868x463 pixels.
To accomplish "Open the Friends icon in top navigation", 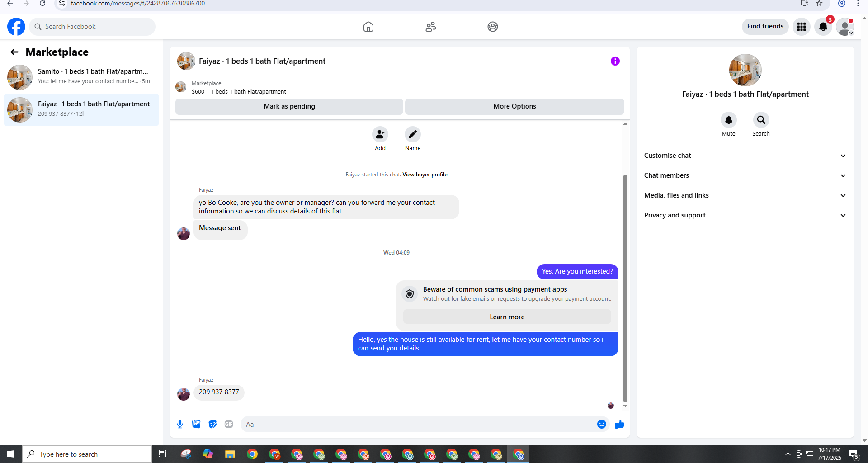I will point(431,27).
